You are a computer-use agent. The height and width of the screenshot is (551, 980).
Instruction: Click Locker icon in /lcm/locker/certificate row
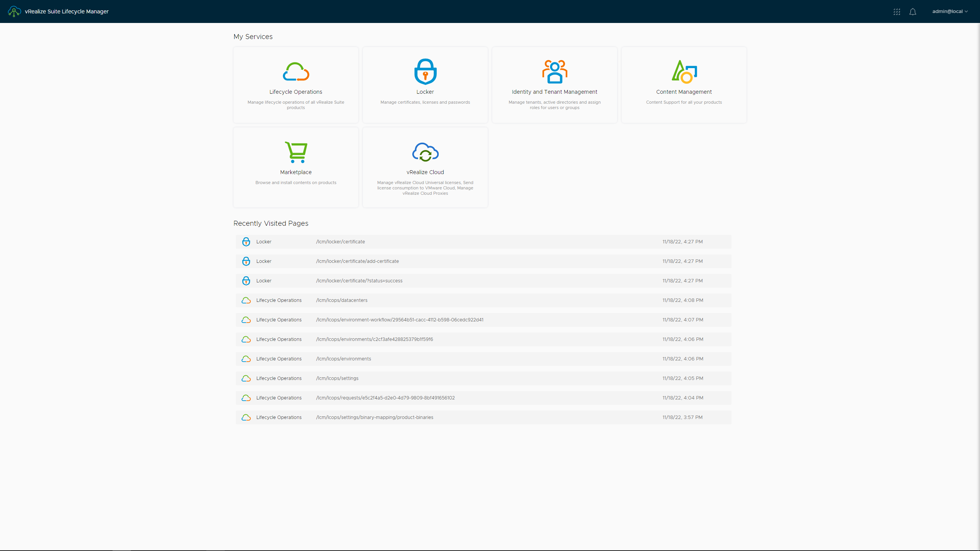point(246,242)
